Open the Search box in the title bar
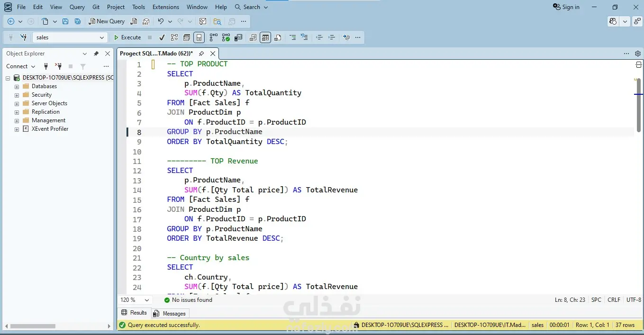Screen dimensions: 644x335 [251, 7]
